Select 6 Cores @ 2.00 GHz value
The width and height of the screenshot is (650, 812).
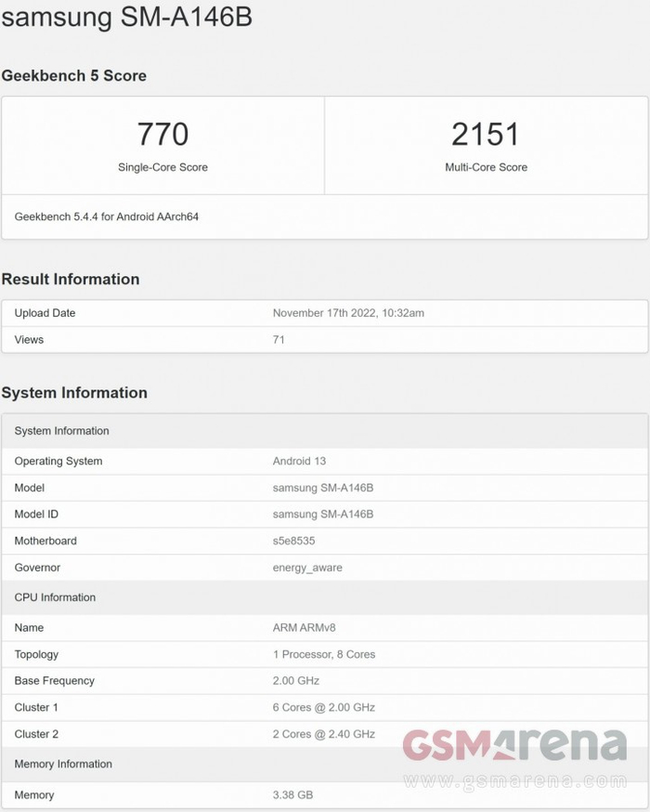coord(324,707)
